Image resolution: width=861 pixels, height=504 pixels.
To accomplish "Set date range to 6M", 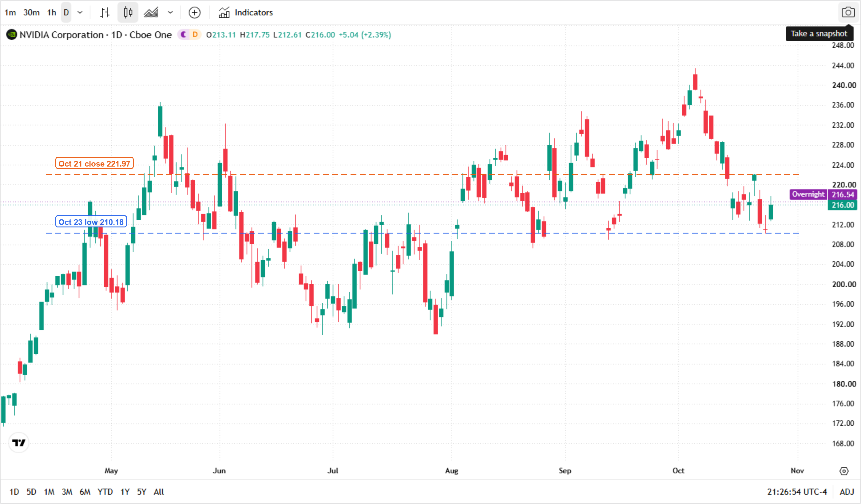I will [x=85, y=492].
